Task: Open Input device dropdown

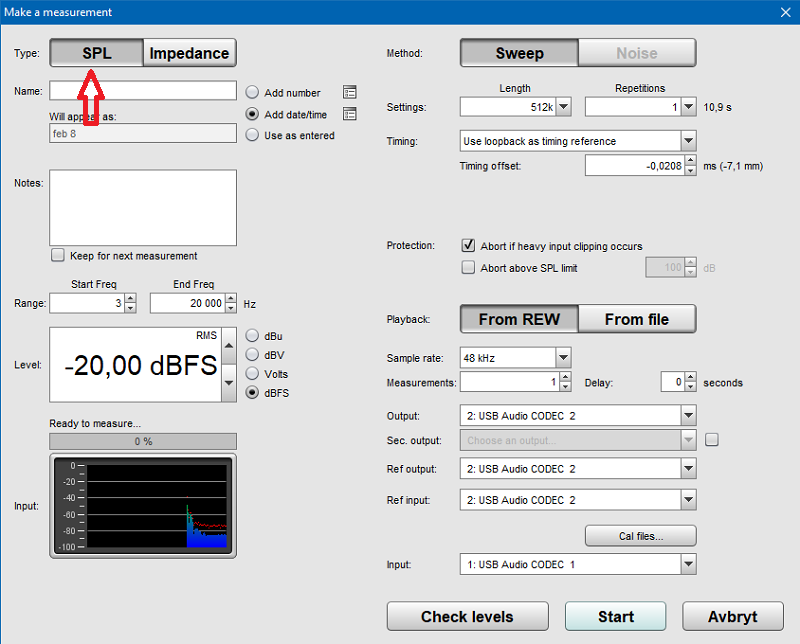Action: [x=689, y=564]
